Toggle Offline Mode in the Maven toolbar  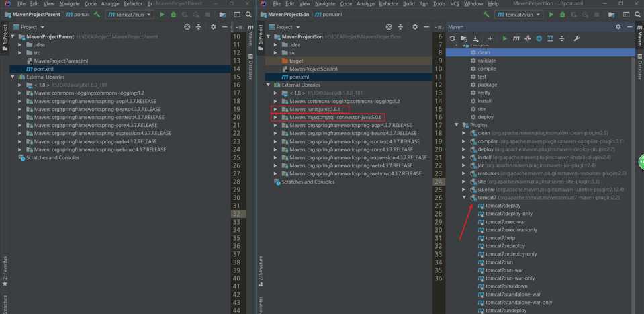(x=528, y=38)
